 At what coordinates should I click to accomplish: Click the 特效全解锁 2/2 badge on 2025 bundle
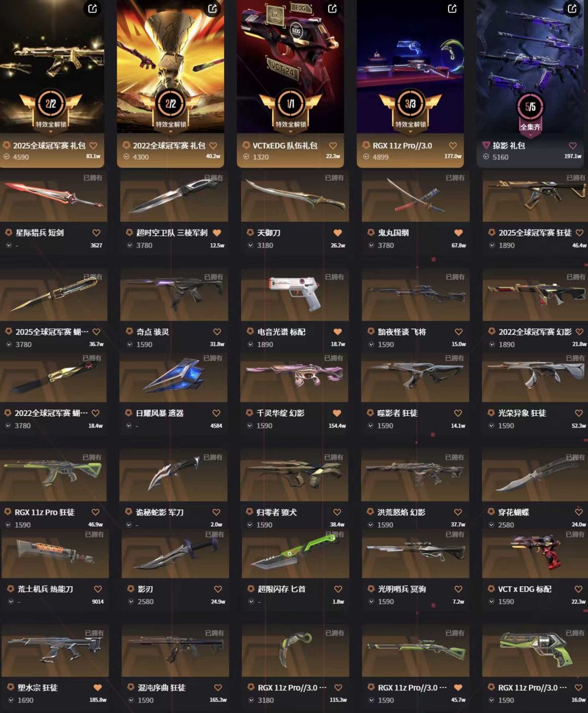tap(51, 109)
